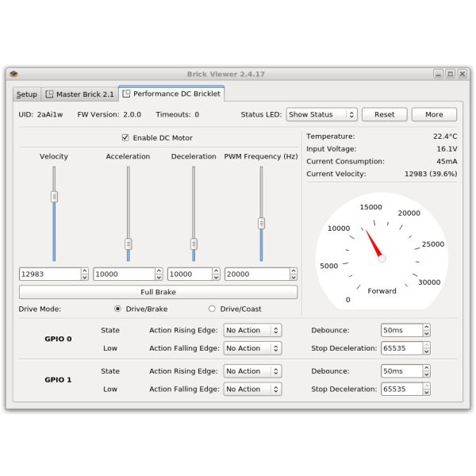This screenshot has height=476, width=476.
Task: Click GPIO 1 Debounce field showing 50ms
Action: [401, 371]
